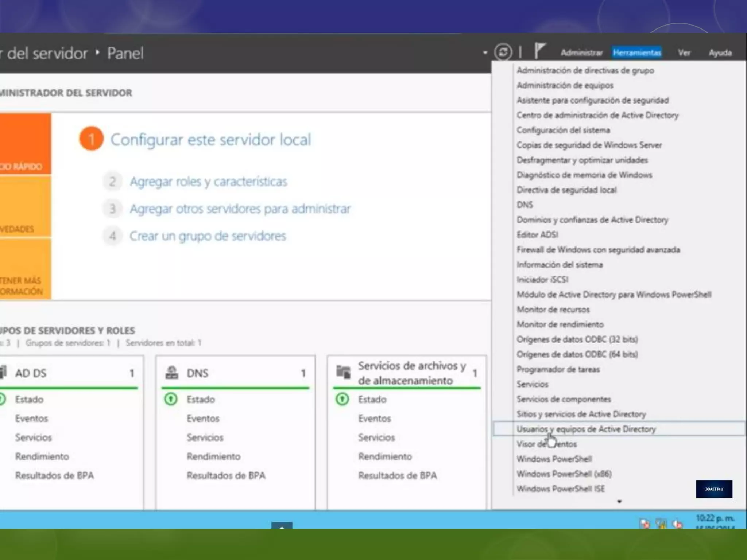Click Agregar roles y características link
Screen dimensions: 747x560
coord(208,182)
